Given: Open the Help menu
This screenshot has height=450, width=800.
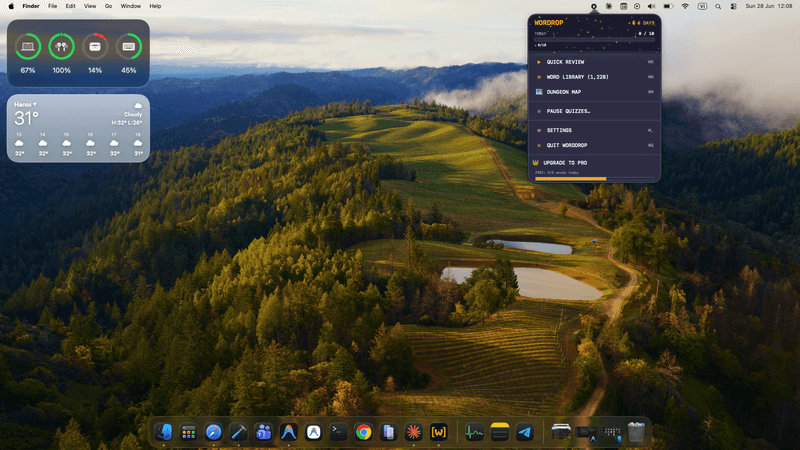Looking at the screenshot, I should click(155, 6).
